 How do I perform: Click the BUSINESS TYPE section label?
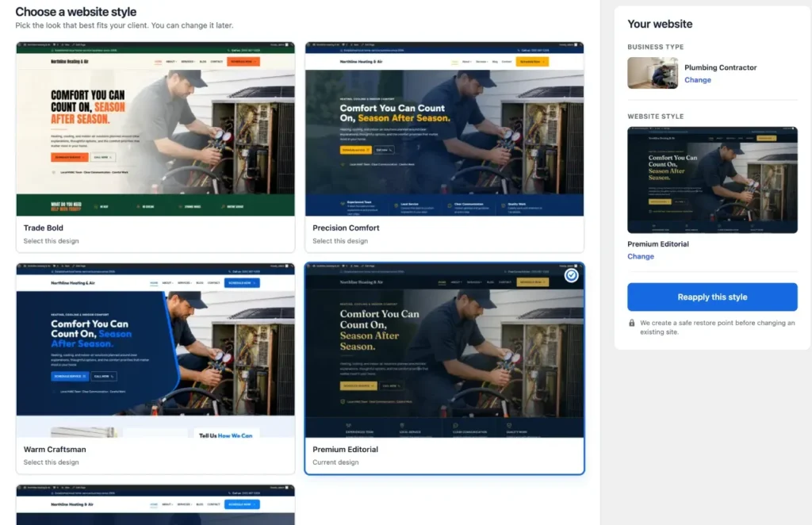coord(656,47)
